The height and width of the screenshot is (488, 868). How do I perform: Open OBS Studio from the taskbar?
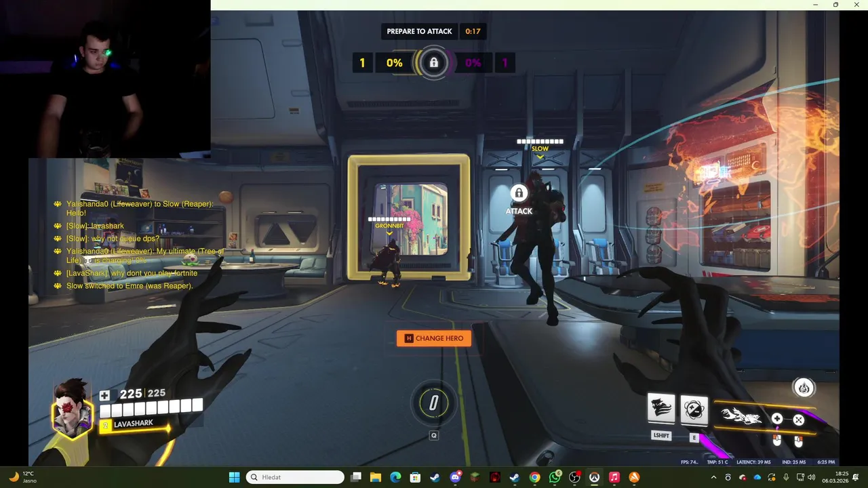click(574, 477)
